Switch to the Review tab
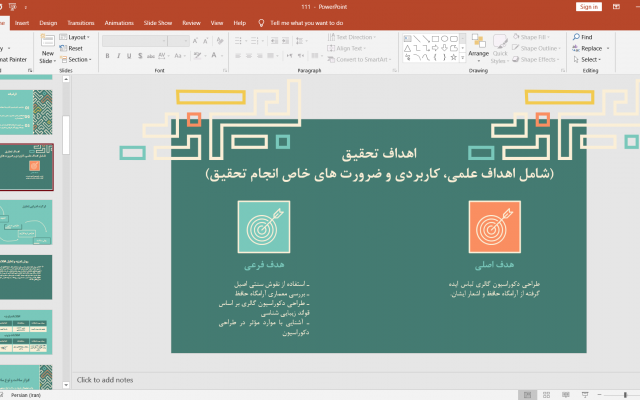Image resolution: width=640 pixels, height=400 pixels. point(191,23)
